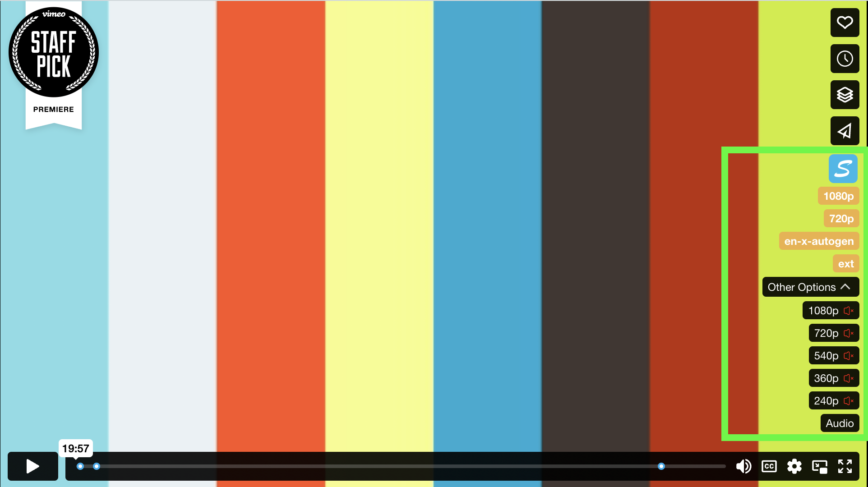
Task: Click the watch later clock icon
Action: coord(845,59)
